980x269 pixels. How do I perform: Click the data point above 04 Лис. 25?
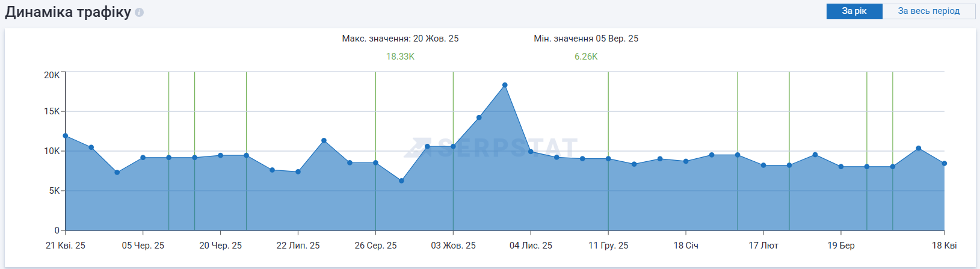pos(531,152)
